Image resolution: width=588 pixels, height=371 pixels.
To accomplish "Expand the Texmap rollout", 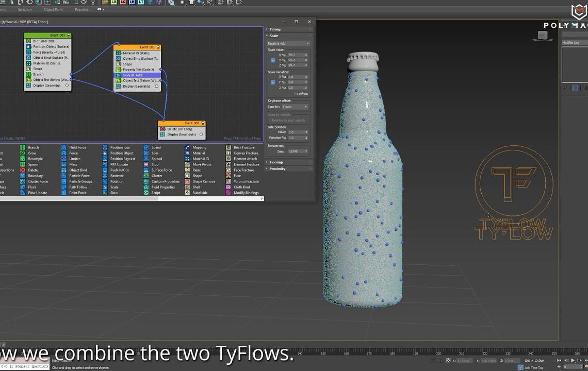I will (289, 162).
